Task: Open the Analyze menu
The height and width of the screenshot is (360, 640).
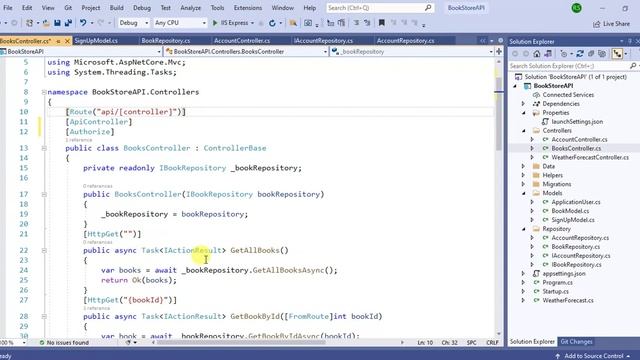Action: (190, 8)
